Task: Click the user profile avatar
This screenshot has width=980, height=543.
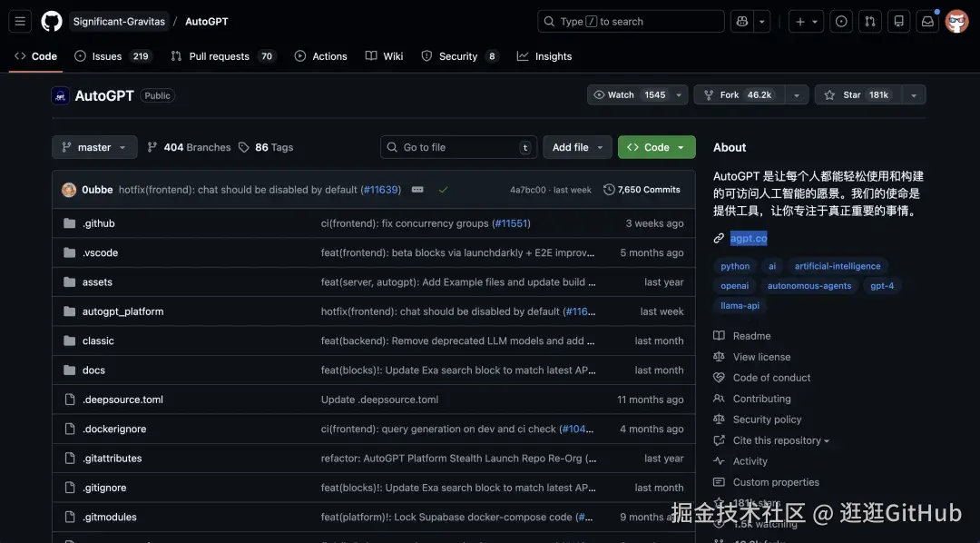Action: tap(956, 22)
